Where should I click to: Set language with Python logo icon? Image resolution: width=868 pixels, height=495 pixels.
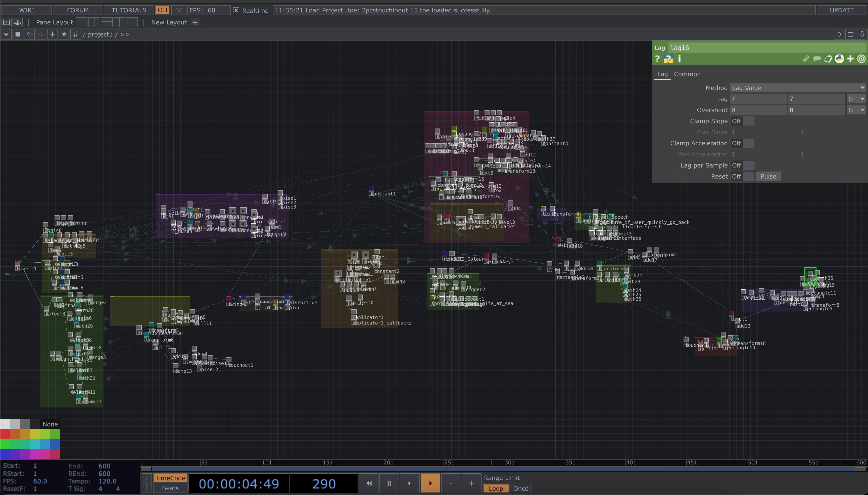tap(839, 59)
